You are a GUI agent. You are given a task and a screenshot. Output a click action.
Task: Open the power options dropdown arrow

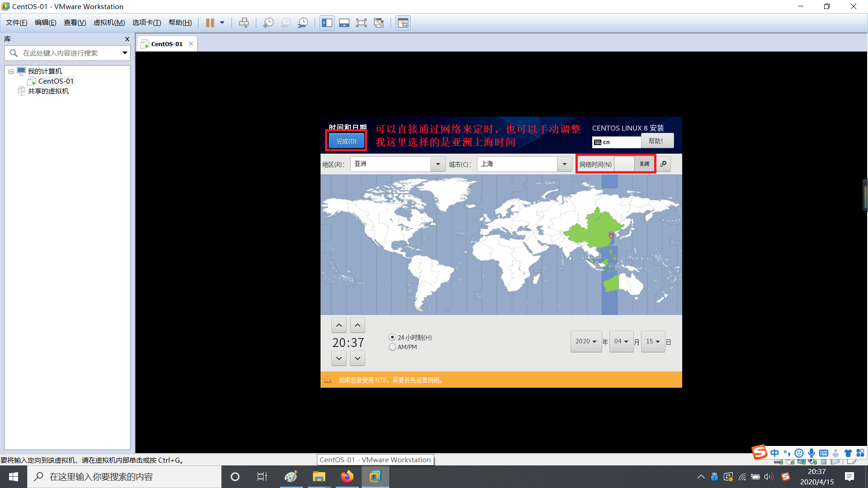tap(222, 23)
